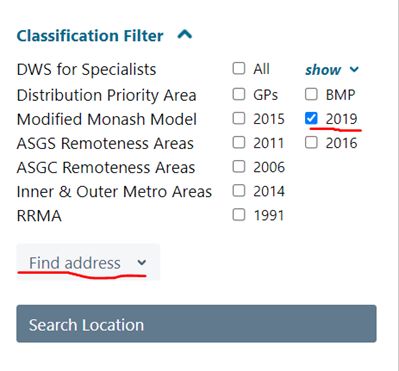Tick the All checkbox for DWS Specialists
The width and height of the screenshot is (399, 371).
[239, 68]
